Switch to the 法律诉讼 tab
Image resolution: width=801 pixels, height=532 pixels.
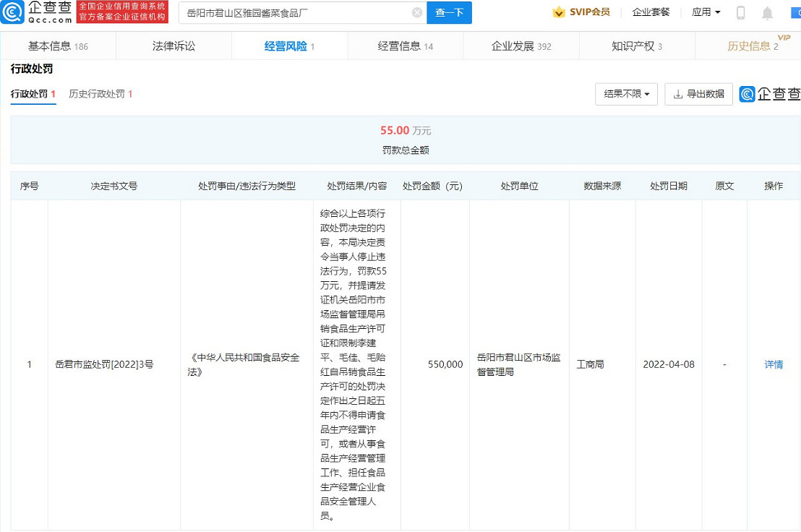pos(174,45)
